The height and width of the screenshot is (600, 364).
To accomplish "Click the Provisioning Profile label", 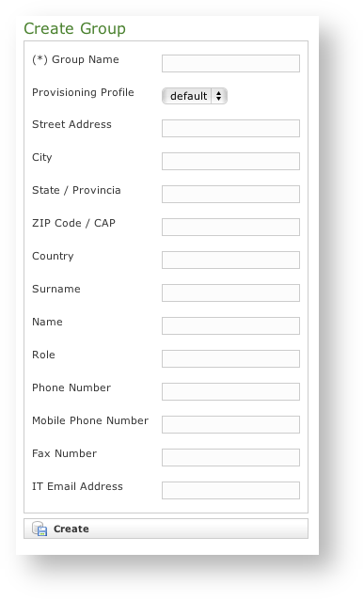I will click(x=83, y=92).
